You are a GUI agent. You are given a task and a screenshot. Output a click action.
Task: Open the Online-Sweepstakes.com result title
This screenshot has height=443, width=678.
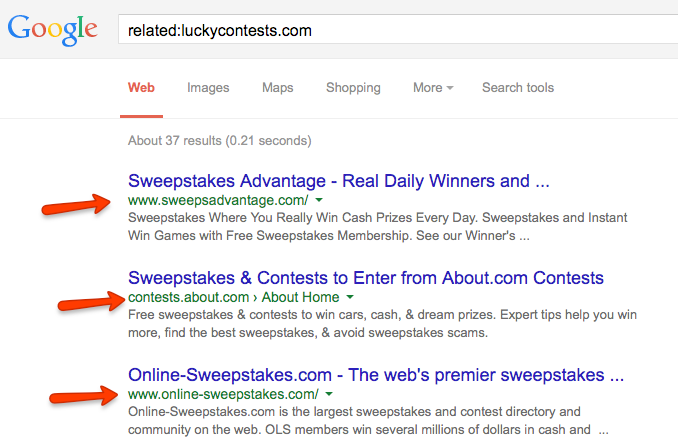(376, 375)
